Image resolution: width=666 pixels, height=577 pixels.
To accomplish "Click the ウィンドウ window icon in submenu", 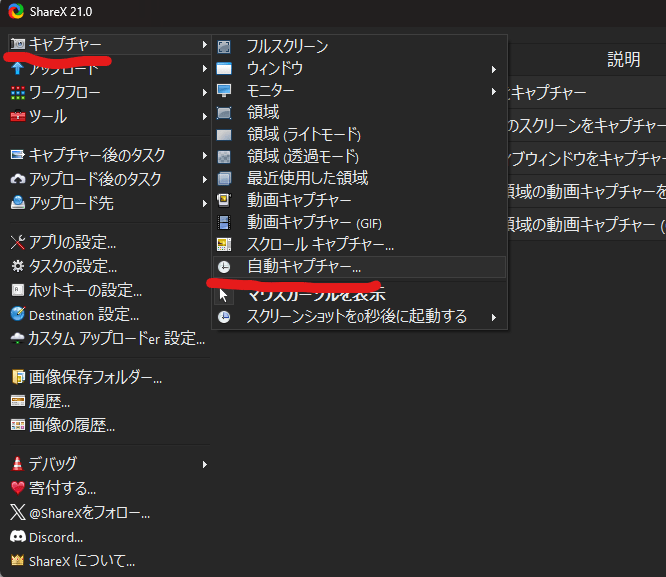I will pos(224,68).
